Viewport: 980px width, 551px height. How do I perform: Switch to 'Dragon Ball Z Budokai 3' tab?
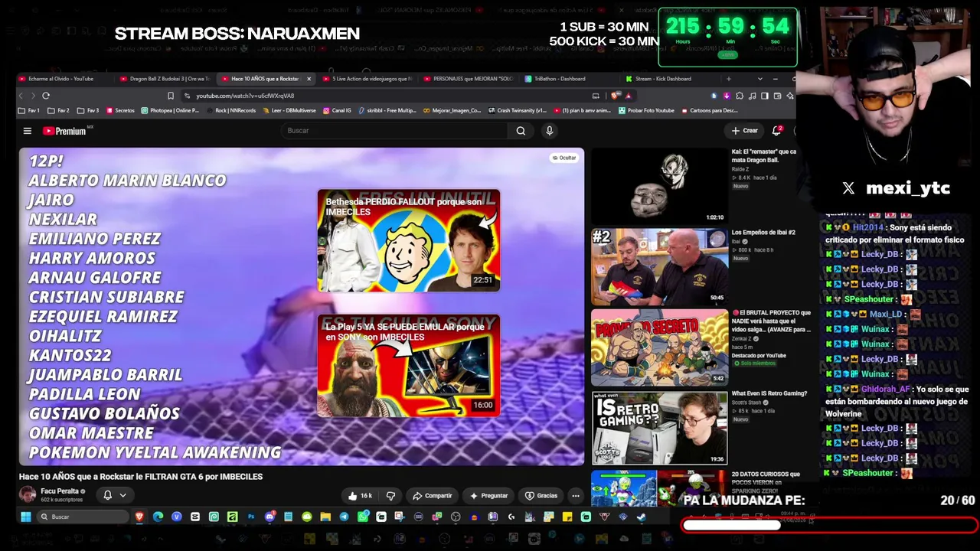click(165, 79)
